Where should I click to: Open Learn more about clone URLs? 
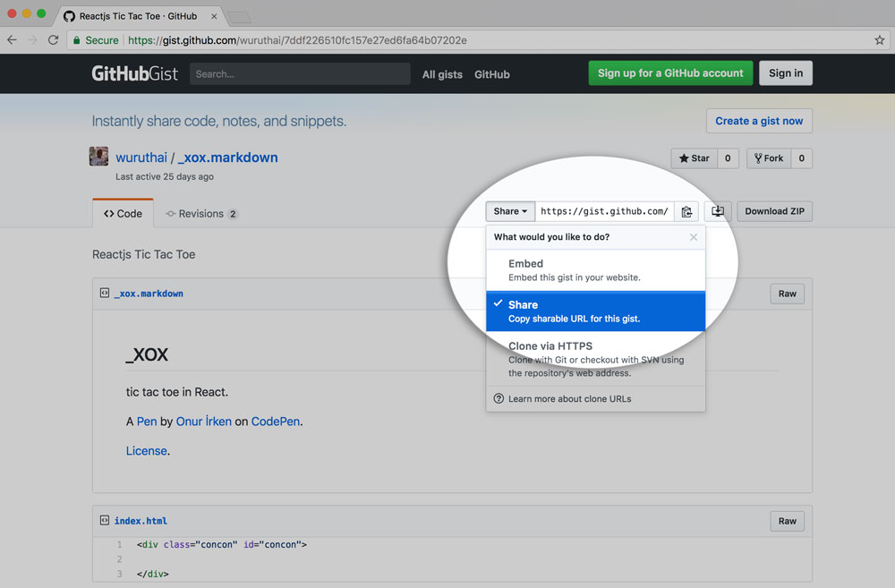point(569,398)
